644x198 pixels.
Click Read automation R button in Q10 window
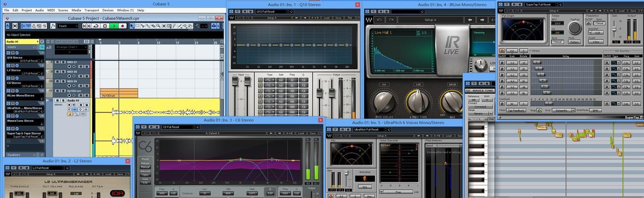pos(245,11)
